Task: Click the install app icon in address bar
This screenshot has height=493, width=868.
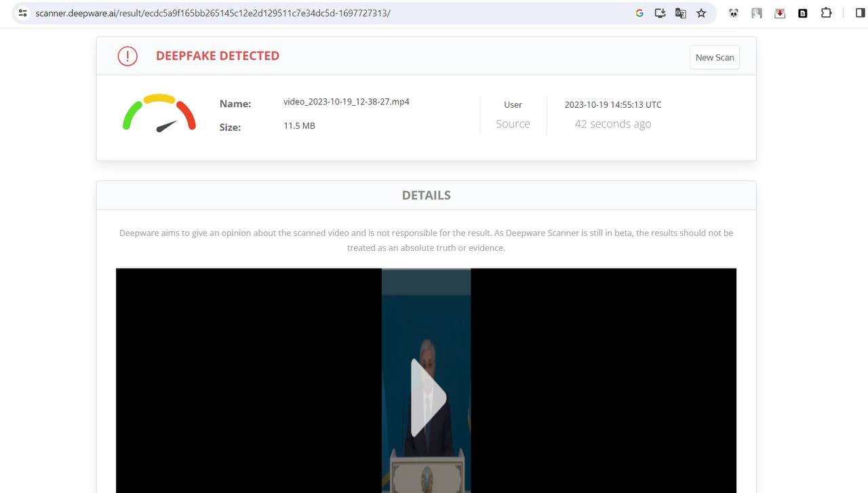Action: point(660,13)
